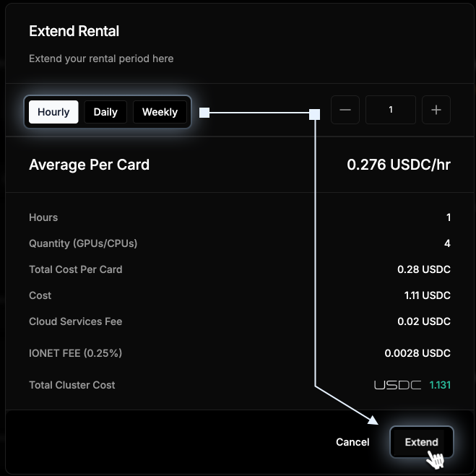
Task: Confirm with the Extend button
Action: point(421,442)
